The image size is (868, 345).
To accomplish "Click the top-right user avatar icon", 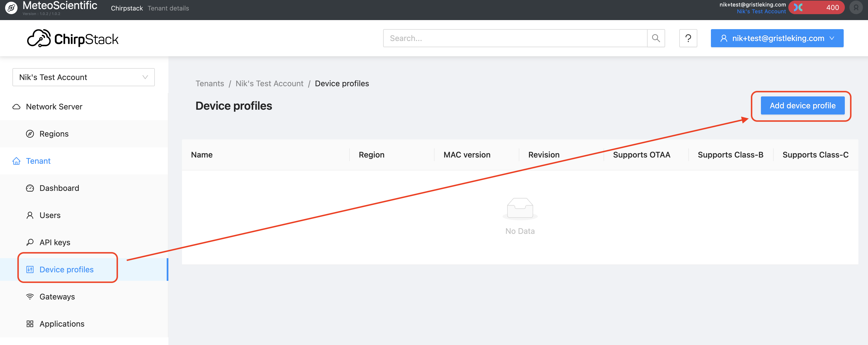I will click(x=856, y=7).
